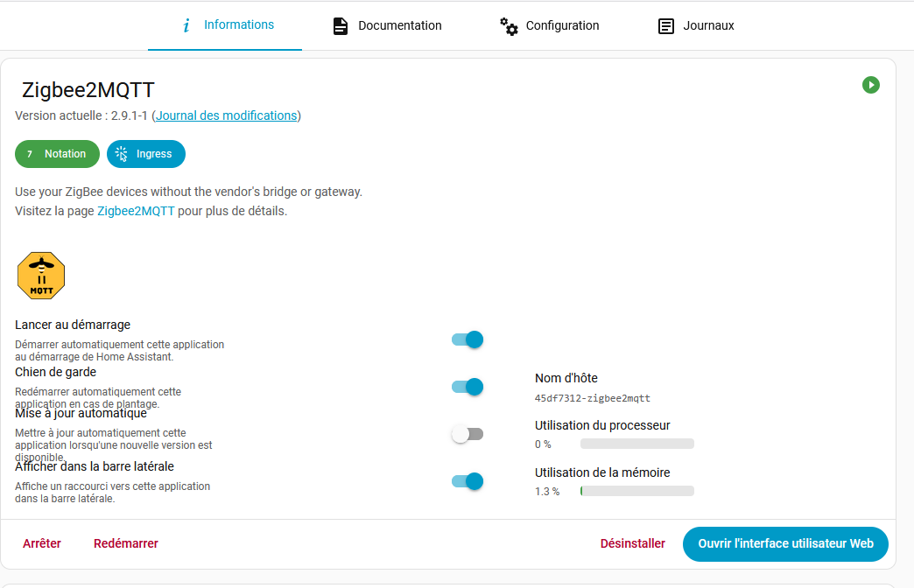The width and height of the screenshot is (914, 588).
Task: Click the memory usage progress bar
Action: (x=636, y=491)
